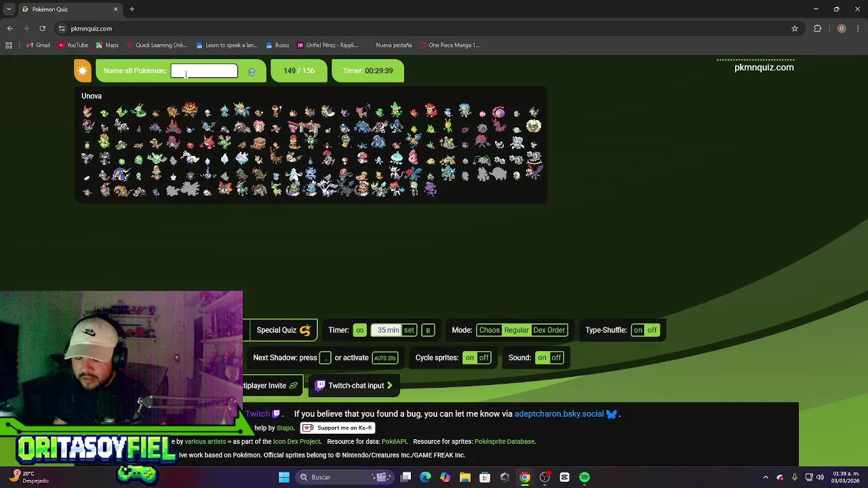This screenshot has width=868, height=488.
Task: Expand Twitch-chat input panel
Action: click(x=354, y=386)
